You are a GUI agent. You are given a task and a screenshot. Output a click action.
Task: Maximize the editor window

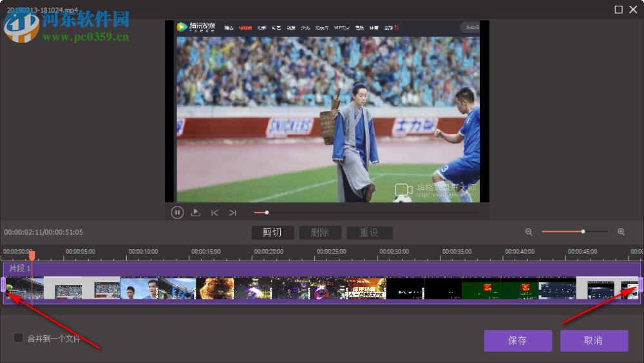click(x=619, y=9)
